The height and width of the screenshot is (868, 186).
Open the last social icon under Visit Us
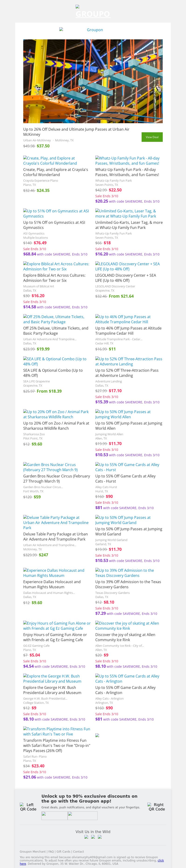[100, 837]
